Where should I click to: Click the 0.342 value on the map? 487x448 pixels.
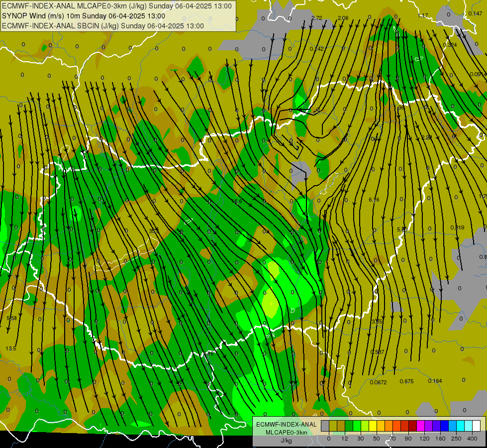(316, 48)
